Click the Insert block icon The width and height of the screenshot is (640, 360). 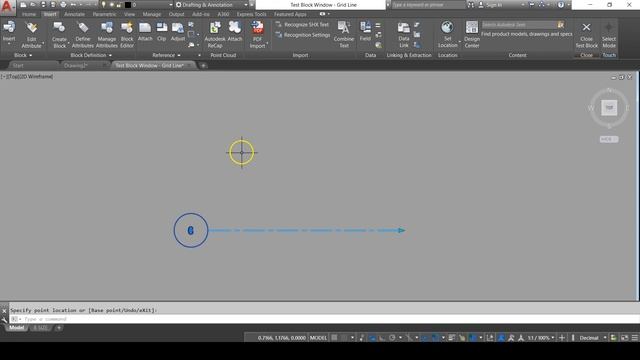tap(9, 27)
